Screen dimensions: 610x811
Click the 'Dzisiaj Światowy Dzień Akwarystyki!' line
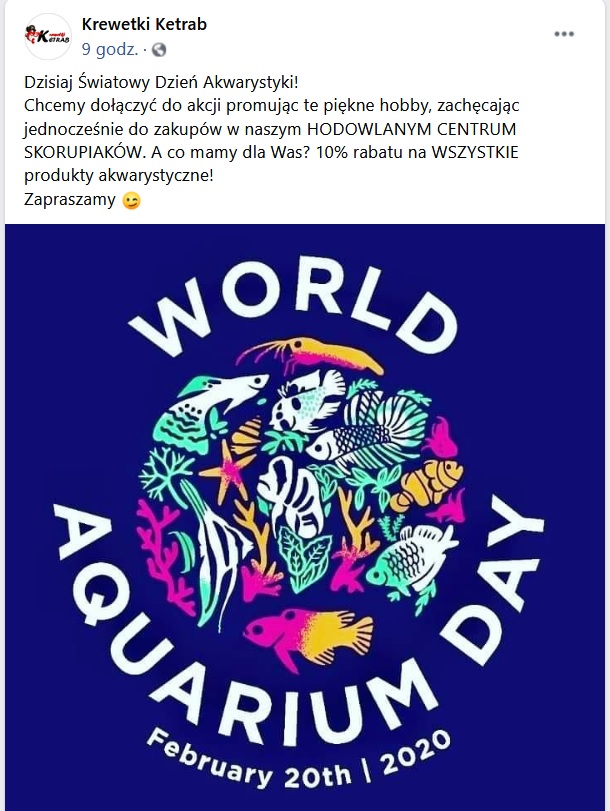coord(161,82)
